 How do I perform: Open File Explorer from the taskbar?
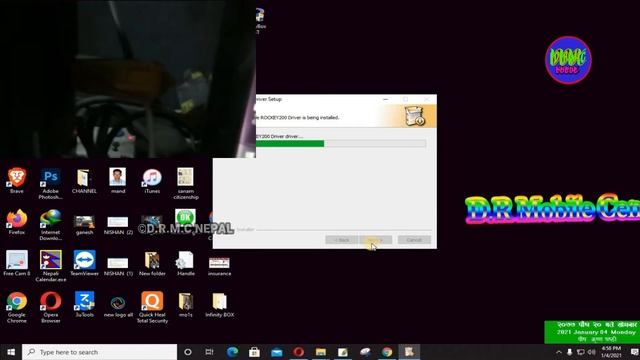(x=320, y=352)
